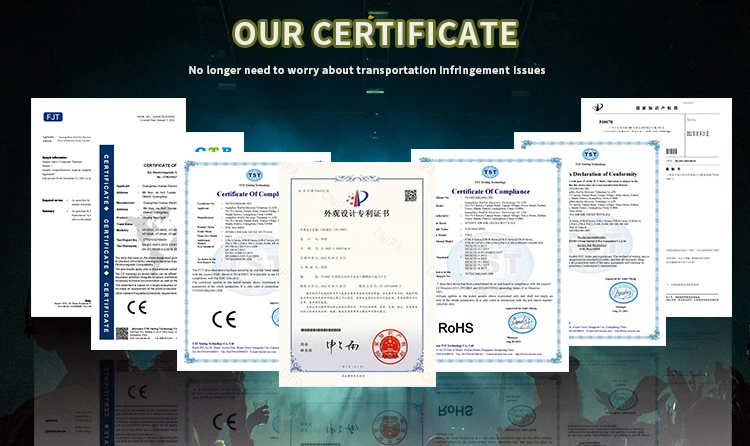
Task: Click the transportation infringement issues subtitle
Action: [x=367, y=70]
